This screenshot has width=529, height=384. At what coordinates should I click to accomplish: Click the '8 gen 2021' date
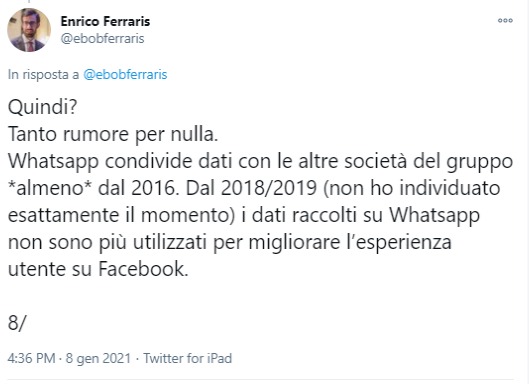(x=98, y=358)
